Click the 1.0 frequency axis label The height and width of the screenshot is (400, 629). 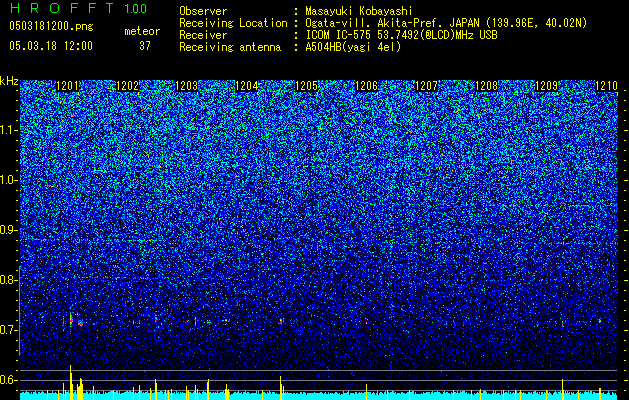click(x=8, y=180)
